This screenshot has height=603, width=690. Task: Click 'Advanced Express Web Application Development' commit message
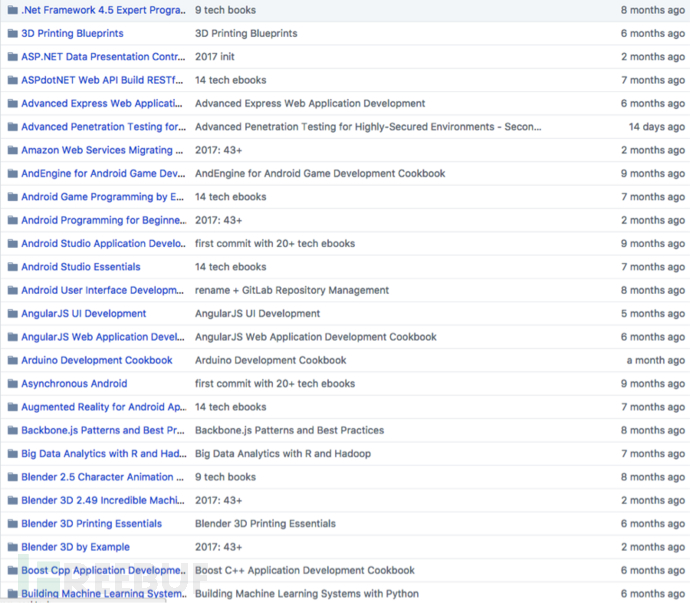(x=310, y=103)
